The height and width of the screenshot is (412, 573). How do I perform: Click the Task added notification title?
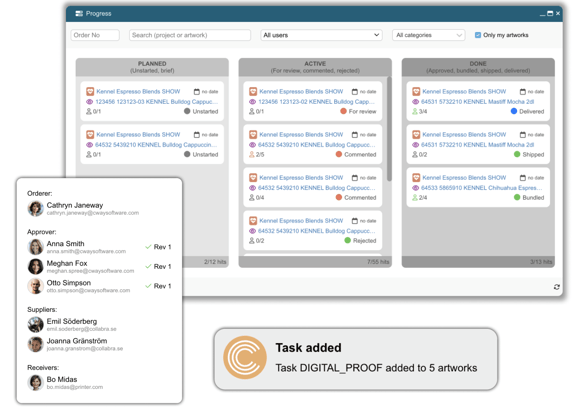coord(308,348)
